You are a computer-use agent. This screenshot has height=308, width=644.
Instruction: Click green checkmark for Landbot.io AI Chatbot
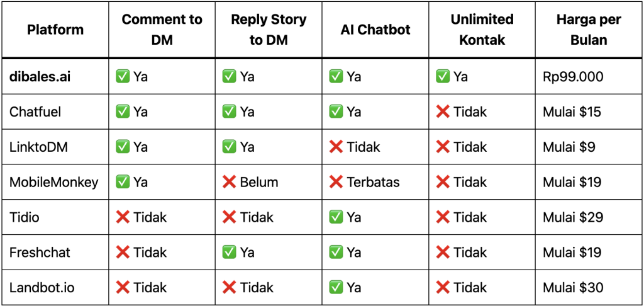336,288
